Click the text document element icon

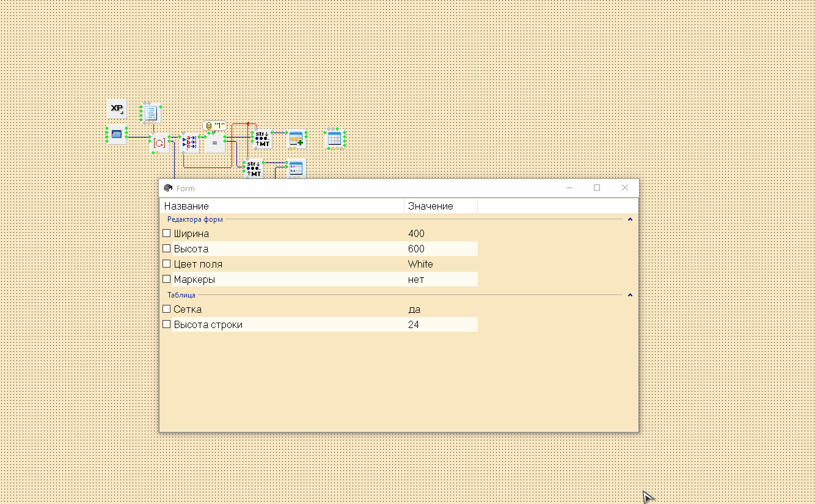click(151, 113)
